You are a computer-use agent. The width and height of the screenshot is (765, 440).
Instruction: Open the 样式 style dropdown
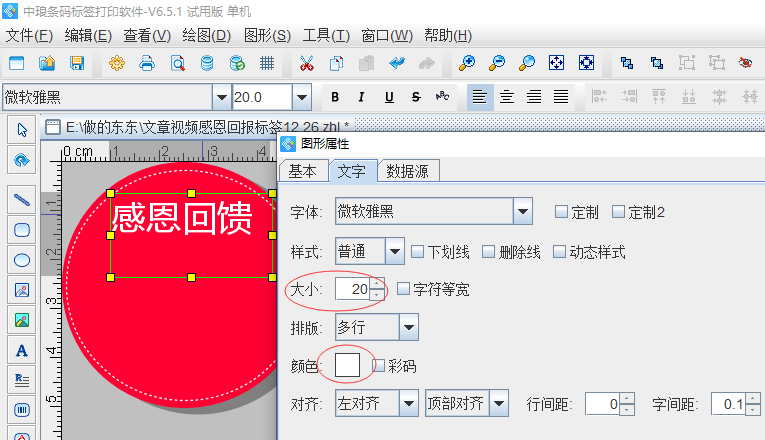point(395,252)
